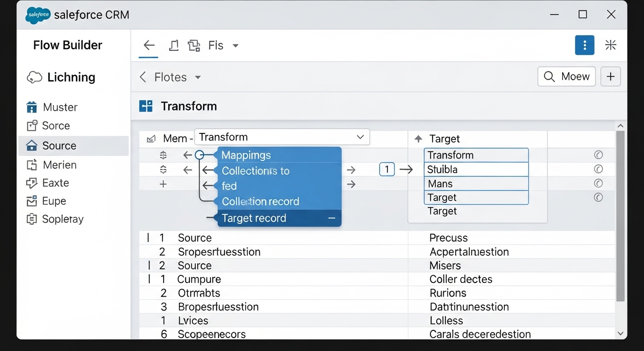Click the Moew search button
Viewport: 644px width, 351px height.
click(566, 76)
